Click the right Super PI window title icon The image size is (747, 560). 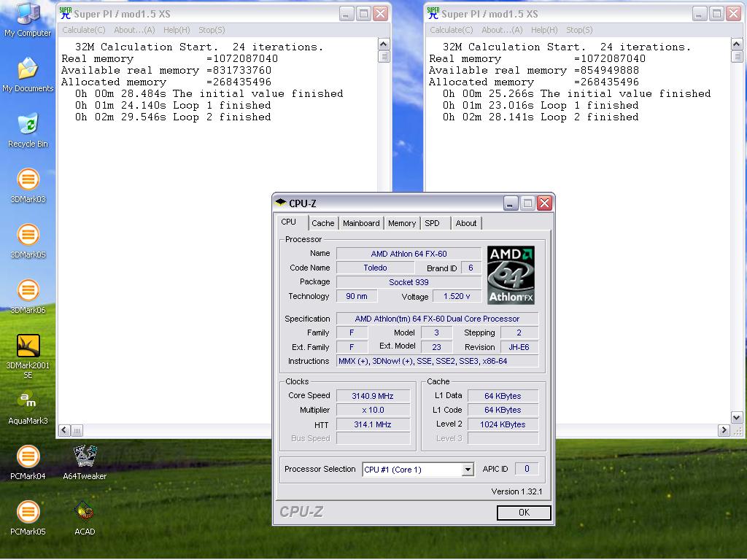coord(433,13)
